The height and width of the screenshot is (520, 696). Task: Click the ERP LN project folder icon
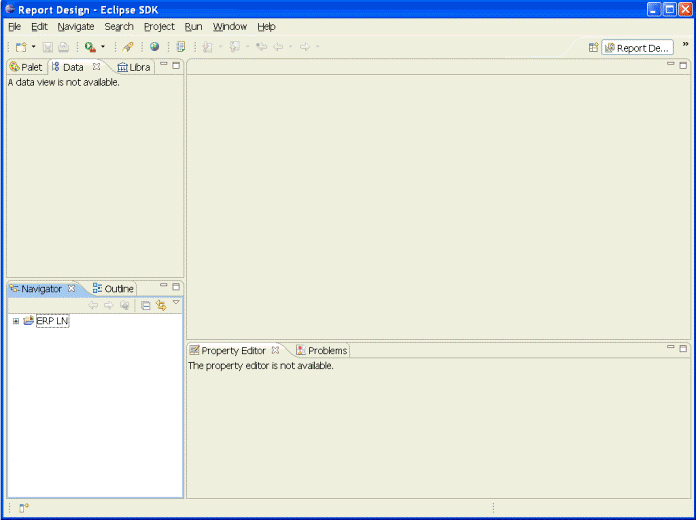point(28,321)
